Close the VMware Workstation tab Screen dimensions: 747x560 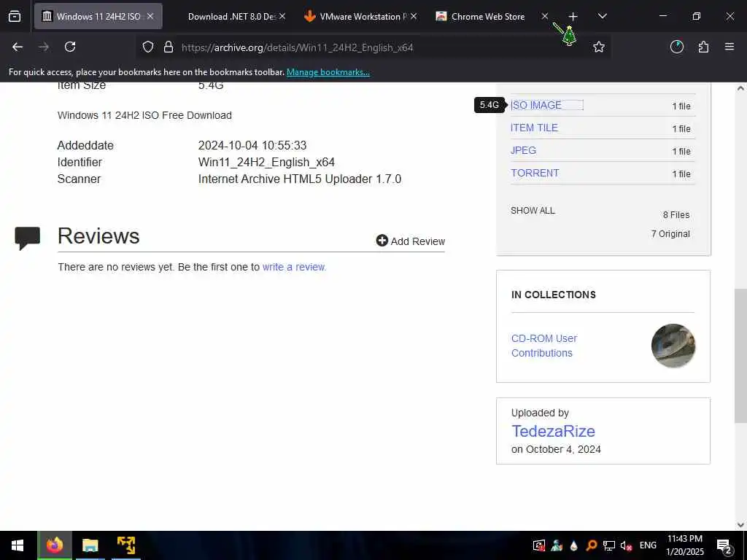click(x=414, y=16)
